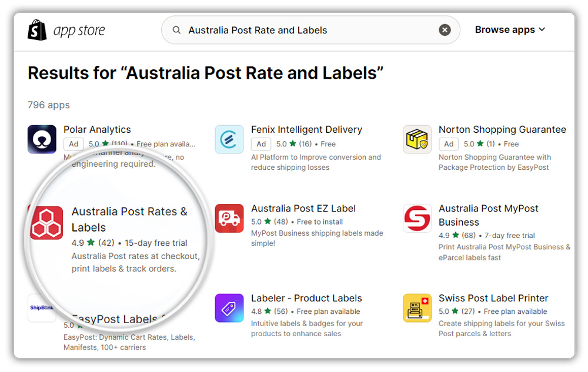Open the Australia Post Rates & Labels title
The image size is (588, 372).
[x=129, y=220]
